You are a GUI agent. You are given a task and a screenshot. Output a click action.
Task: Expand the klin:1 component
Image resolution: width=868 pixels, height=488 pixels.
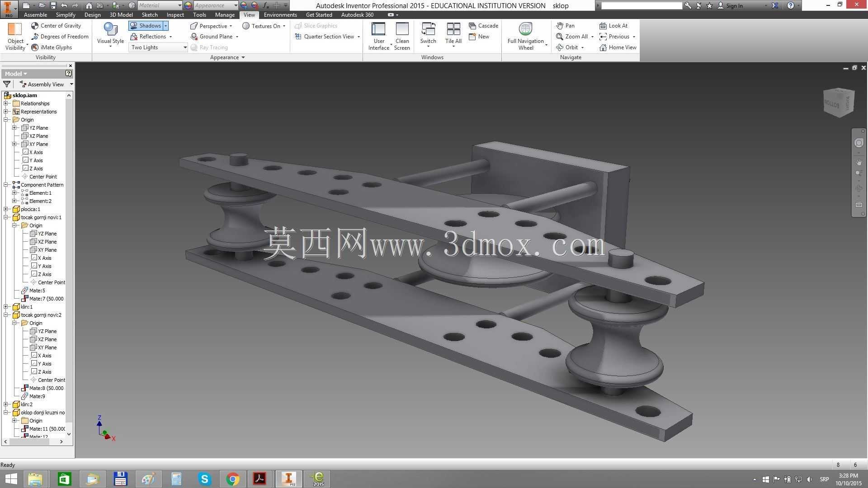pos(6,307)
